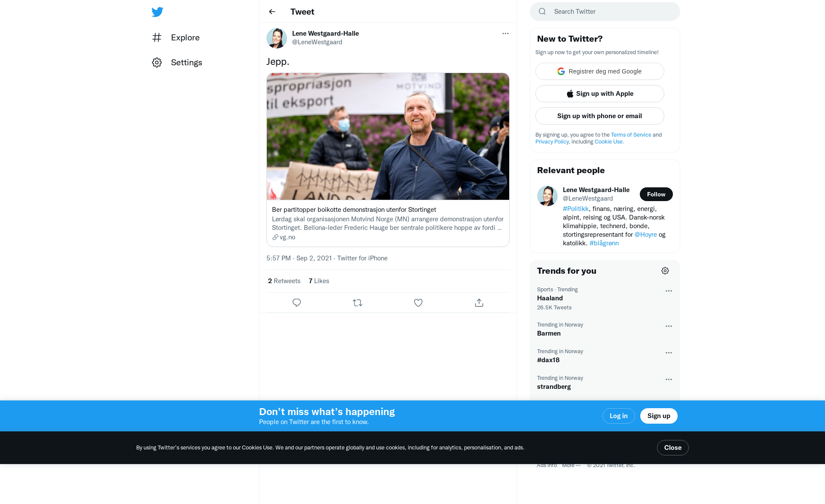Click the Google logo icon

click(x=561, y=71)
